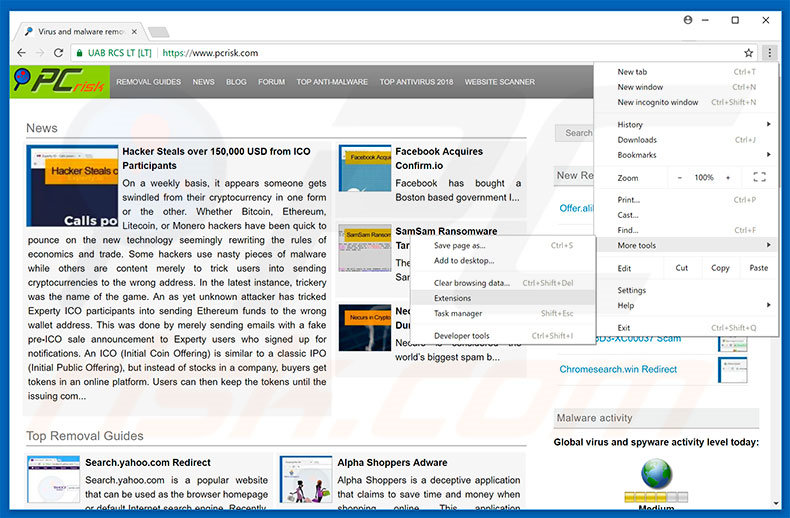Open REMOVAL GUIDES nav item
The height and width of the screenshot is (518, 790).
point(148,82)
